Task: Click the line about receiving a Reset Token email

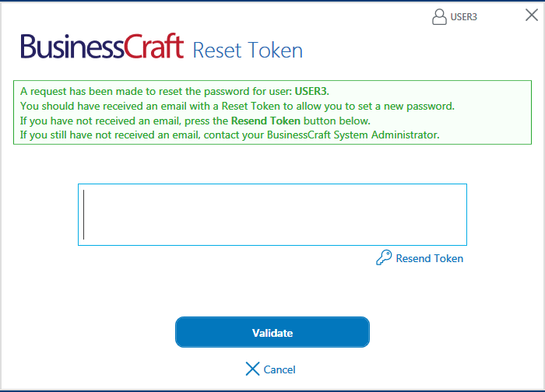Action: [237, 107]
